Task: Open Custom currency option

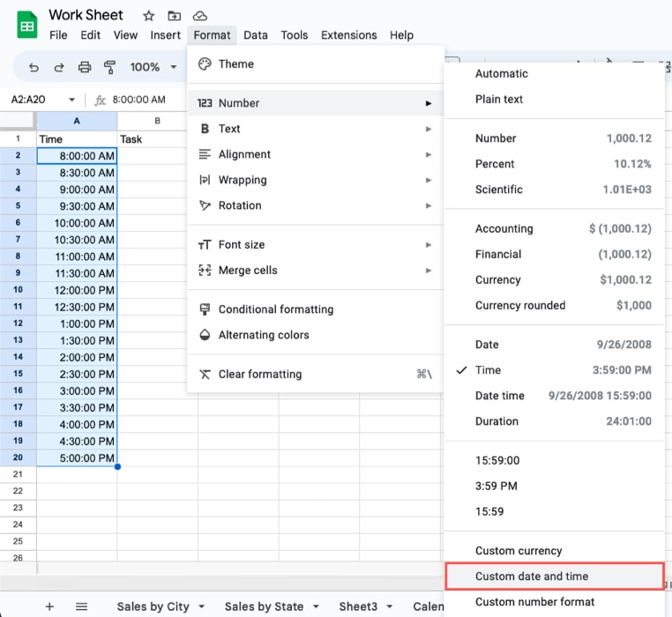Action: coord(554,551)
